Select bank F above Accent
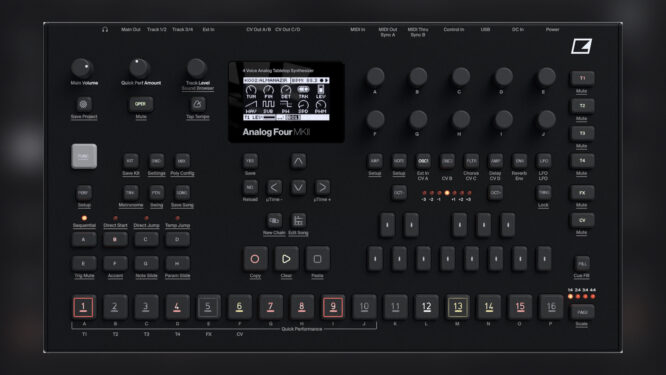 point(115,263)
